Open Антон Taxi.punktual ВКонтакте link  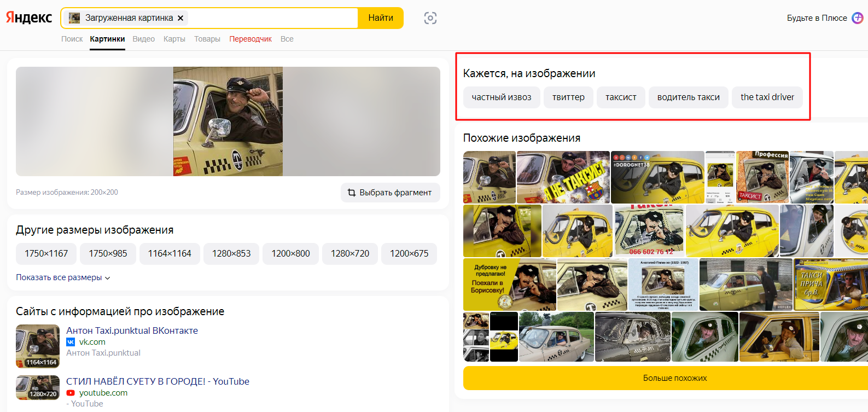click(132, 330)
